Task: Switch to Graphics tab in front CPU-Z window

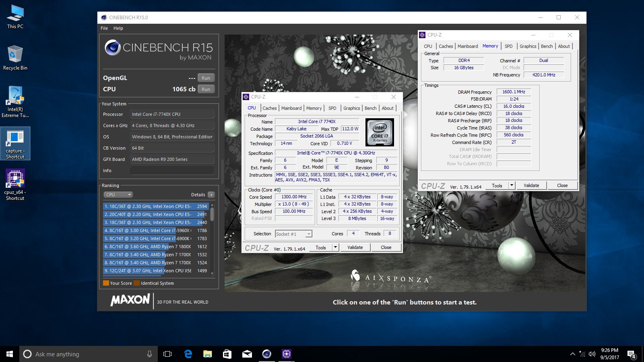Action: click(352, 108)
